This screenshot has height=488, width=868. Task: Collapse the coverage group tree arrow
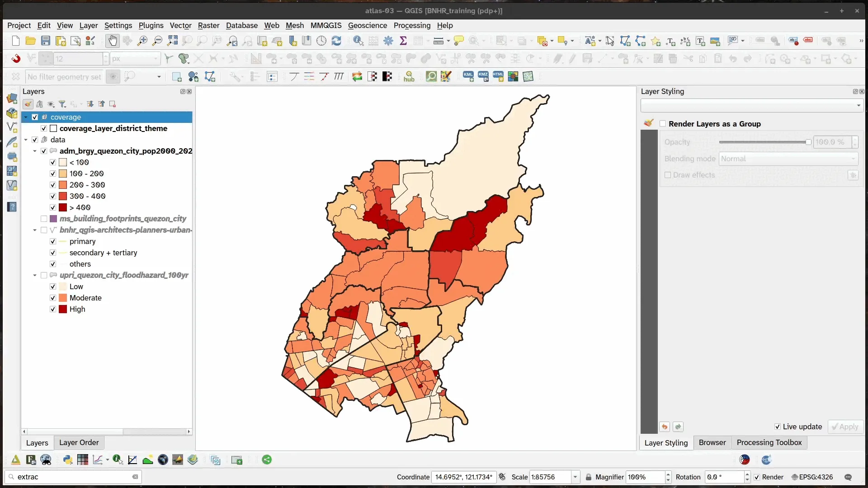pyautogui.click(x=26, y=117)
